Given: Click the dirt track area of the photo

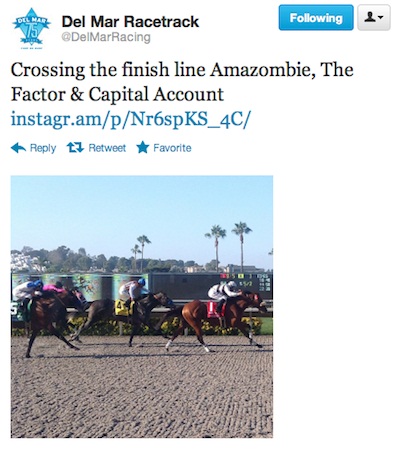Looking at the screenshot, I should click(x=142, y=393).
